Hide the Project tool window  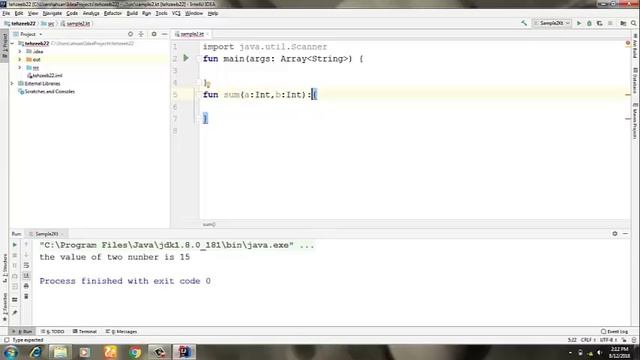point(164,34)
